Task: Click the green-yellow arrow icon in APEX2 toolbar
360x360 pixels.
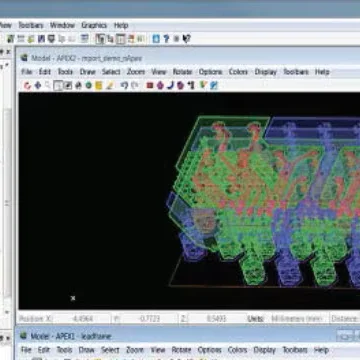Action: click(x=203, y=86)
